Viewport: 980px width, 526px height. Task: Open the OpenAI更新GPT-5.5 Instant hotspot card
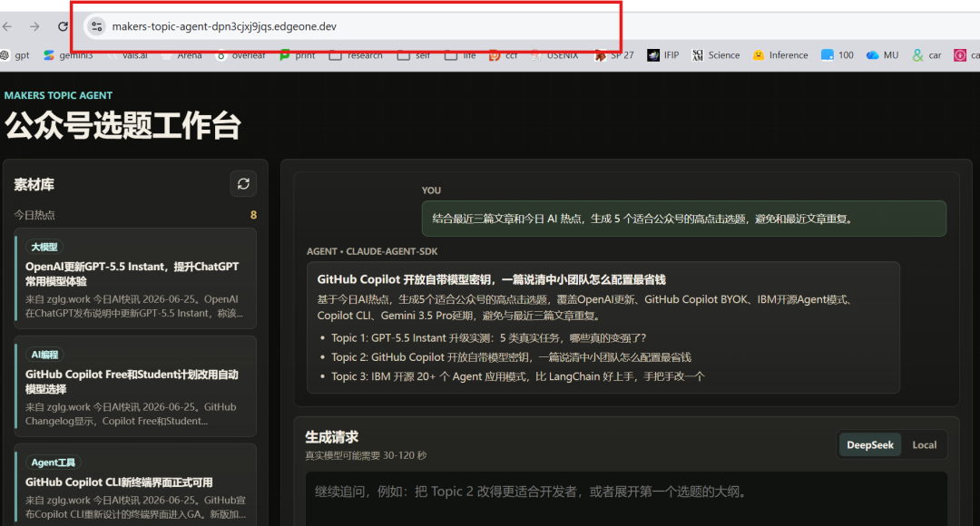click(x=135, y=278)
